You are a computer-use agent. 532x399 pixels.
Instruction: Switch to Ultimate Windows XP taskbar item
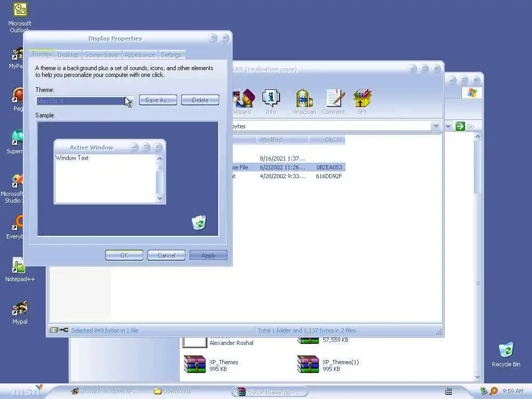104,391
